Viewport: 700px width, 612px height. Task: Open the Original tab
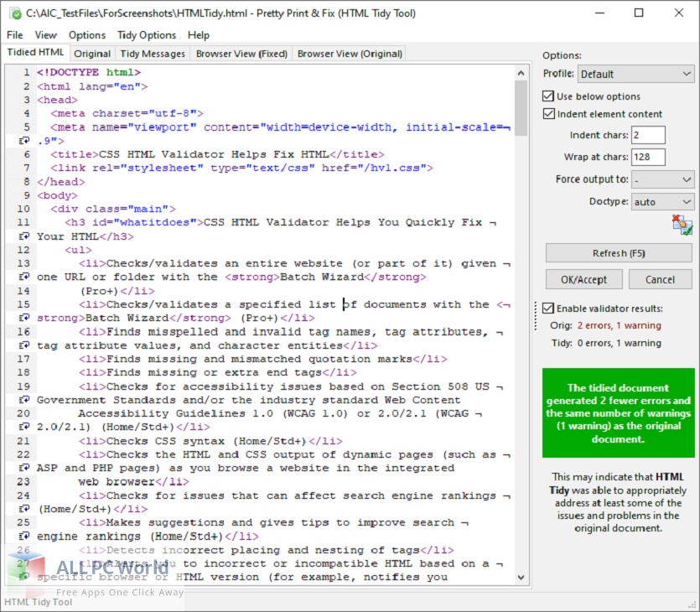pyautogui.click(x=92, y=53)
